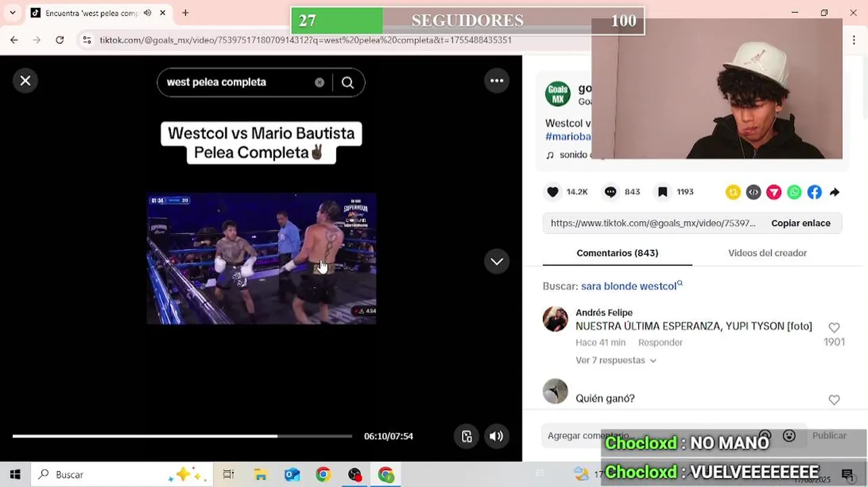Share the video on Facebook
Screen dimensions: 868x487
coord(815,193)
